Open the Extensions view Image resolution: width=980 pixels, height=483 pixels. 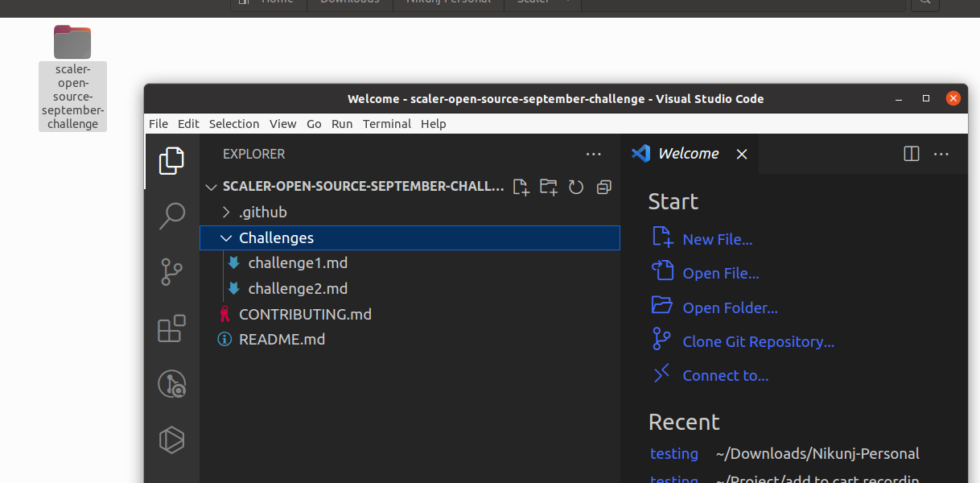(171, 328)
